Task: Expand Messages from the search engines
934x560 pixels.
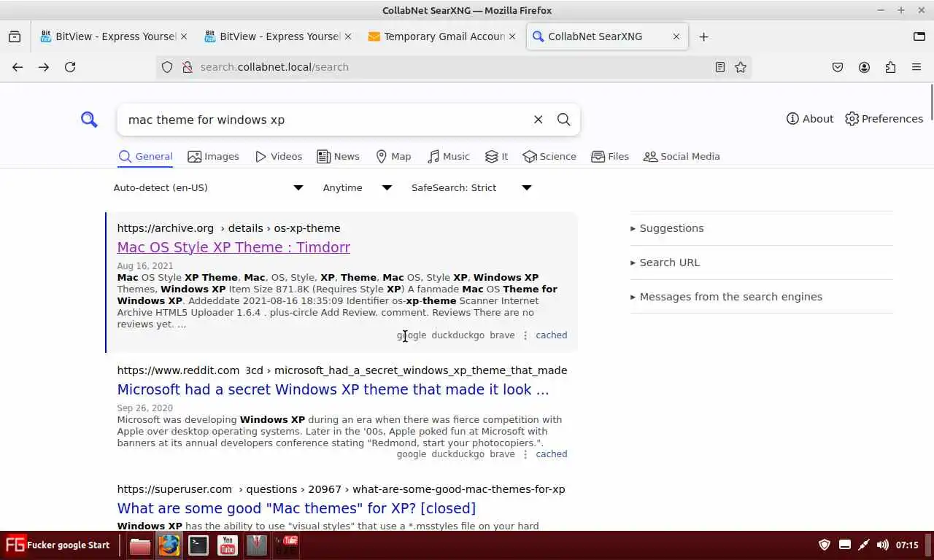Action: pos(726,297)
